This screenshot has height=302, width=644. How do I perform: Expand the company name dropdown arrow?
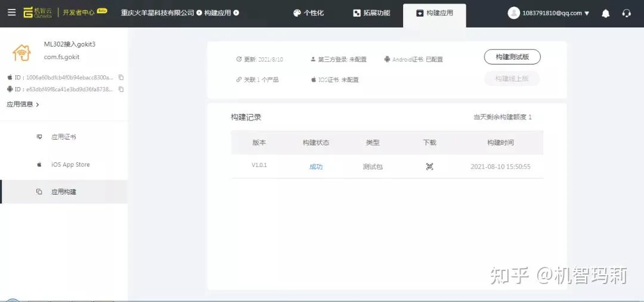coord(199,13)
